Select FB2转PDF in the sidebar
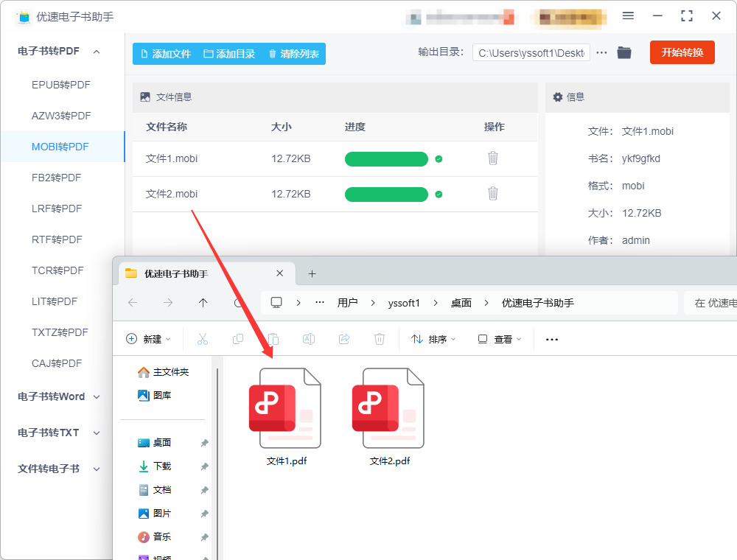This screenshot has height=560, width=737. click(57, 178)
